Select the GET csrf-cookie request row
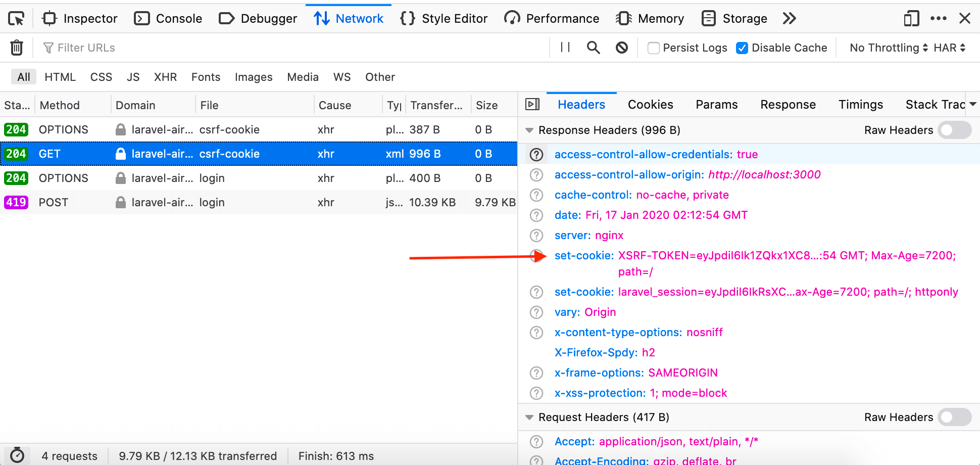The width and height of the screenshot is (980, 465). (x=259, y=154)
